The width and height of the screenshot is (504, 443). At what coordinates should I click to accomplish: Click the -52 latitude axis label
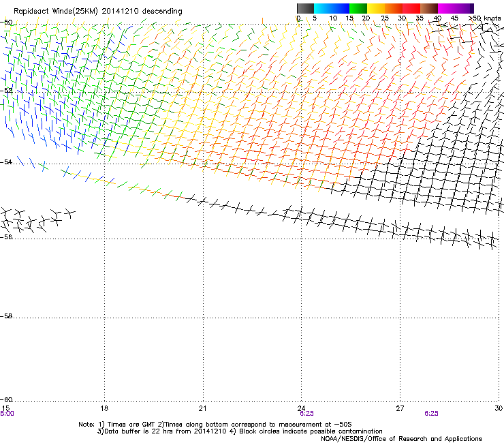tap(6, 91)
